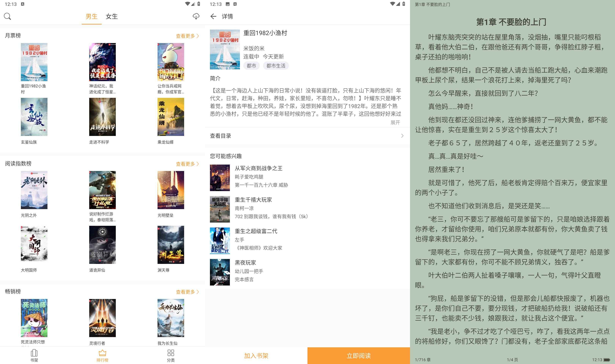Open 查看更多 link for 阅读指数榜

[187, 164]
